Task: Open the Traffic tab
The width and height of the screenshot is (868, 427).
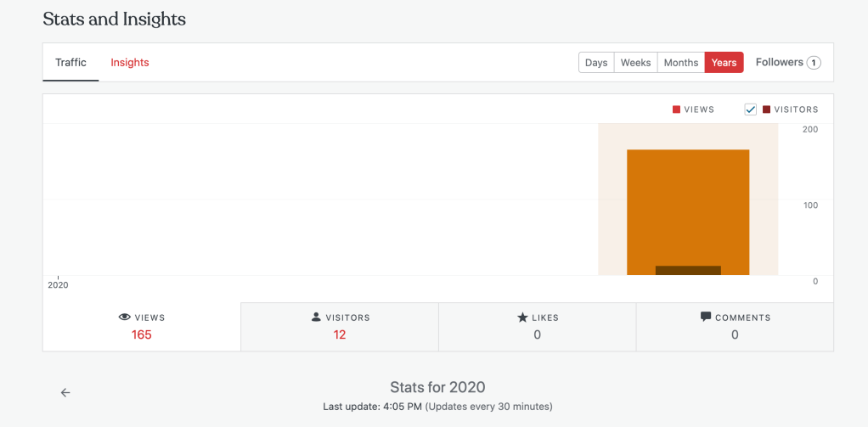Action: coord(71,63)
